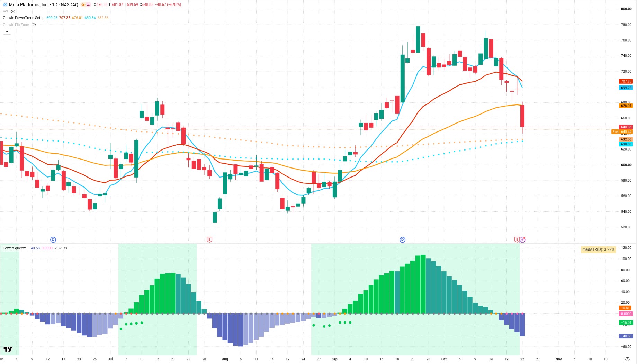
Task: Open the October earnings E marker
Action: point(517,239)
